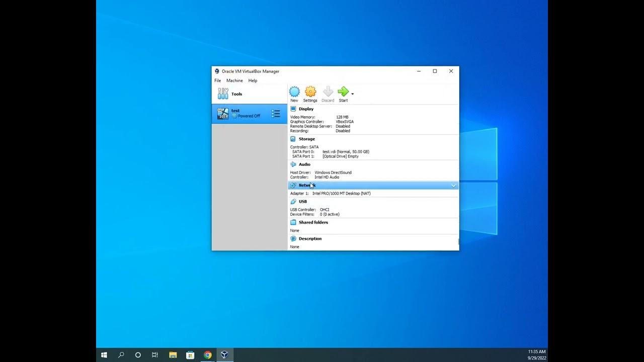Open the Start button dropdown arrow
The height and width of the screenshot is (362, 644).
click(x=352, y=94)
